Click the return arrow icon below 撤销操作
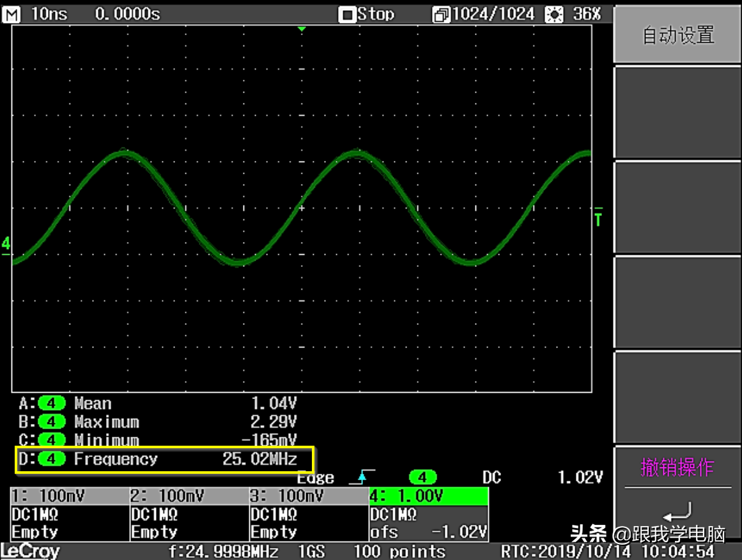The image size is (742, 560). coord(677,512)
